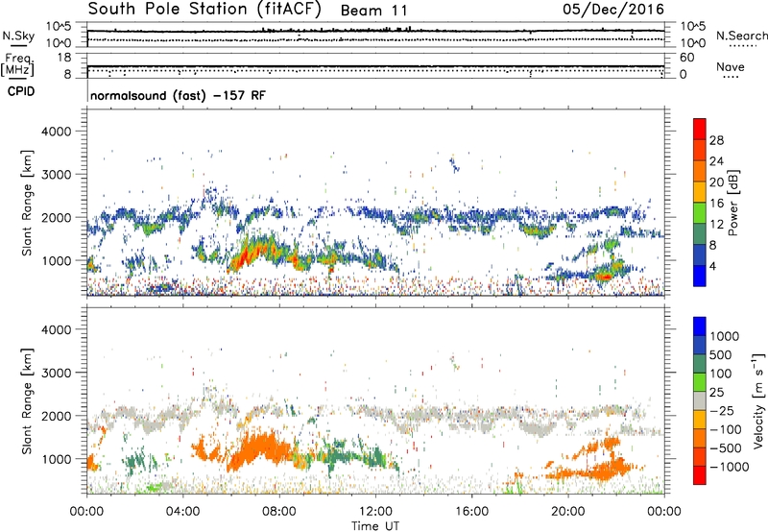Click the "Velocity [m s⁻¹]" colorbar title

point(758,400)
